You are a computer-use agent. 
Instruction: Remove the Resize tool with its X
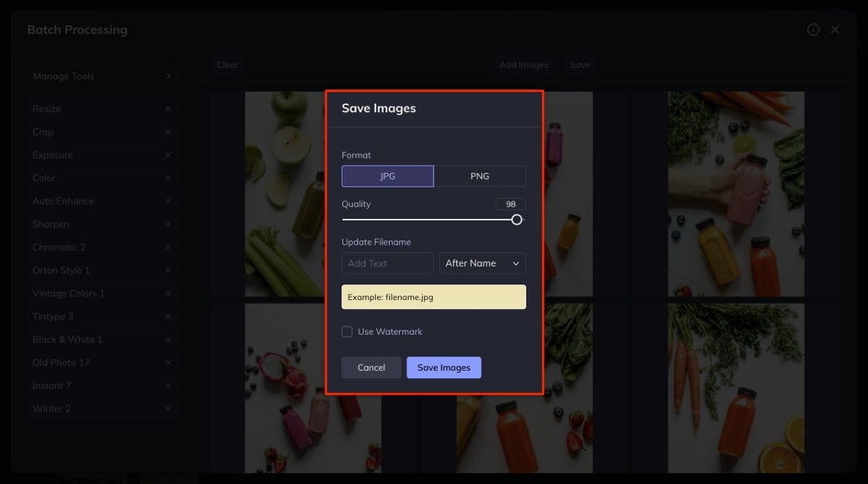(167, 109)
